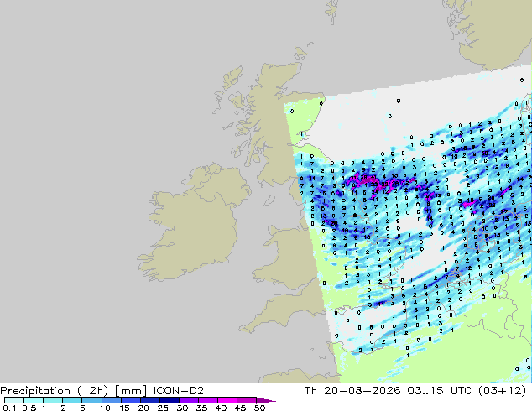Click the 45–50 mm legend color swatch
This screenshot has height=411, width=532.
point(246,400)
